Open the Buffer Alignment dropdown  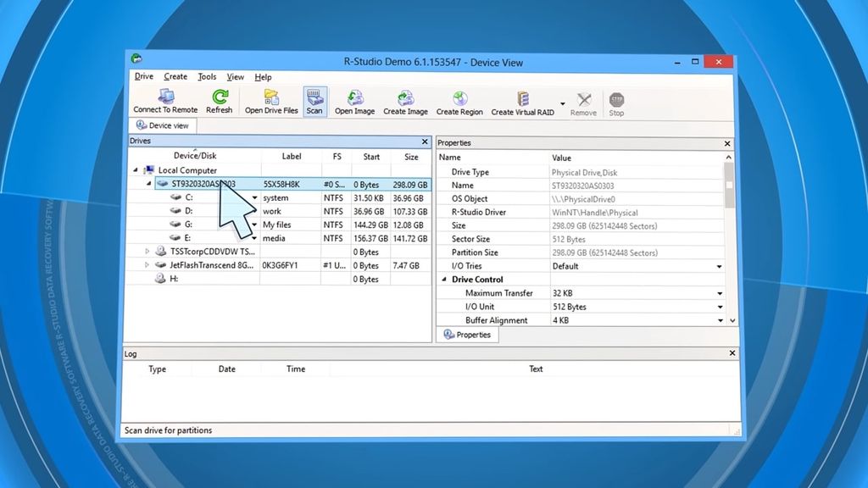pos(719,320)
